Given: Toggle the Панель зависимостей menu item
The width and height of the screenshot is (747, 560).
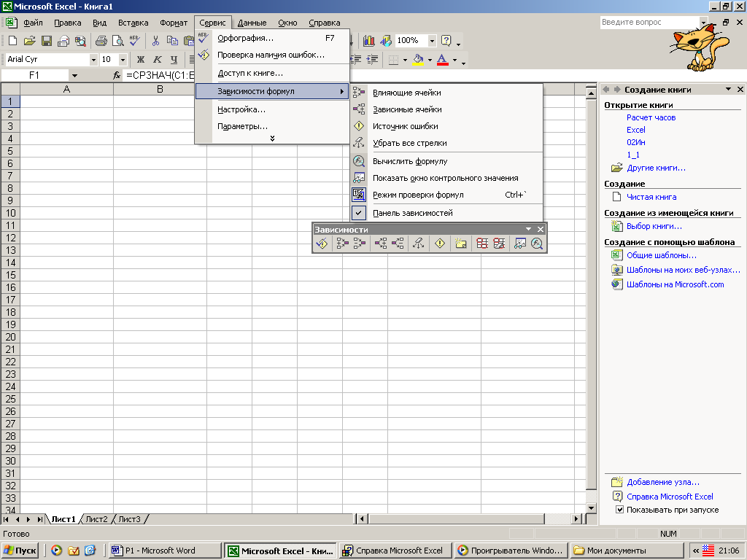Looking at the screenshot, I should pos(447,213).
